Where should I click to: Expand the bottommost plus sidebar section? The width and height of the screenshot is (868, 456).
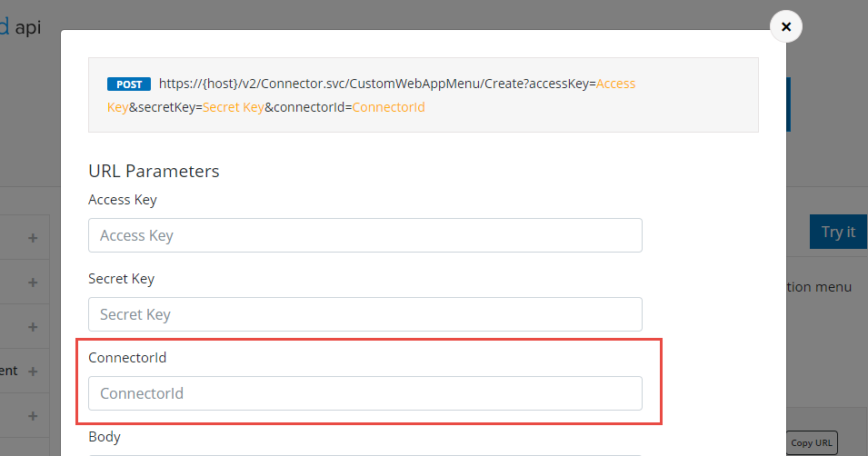click(33, 416)
